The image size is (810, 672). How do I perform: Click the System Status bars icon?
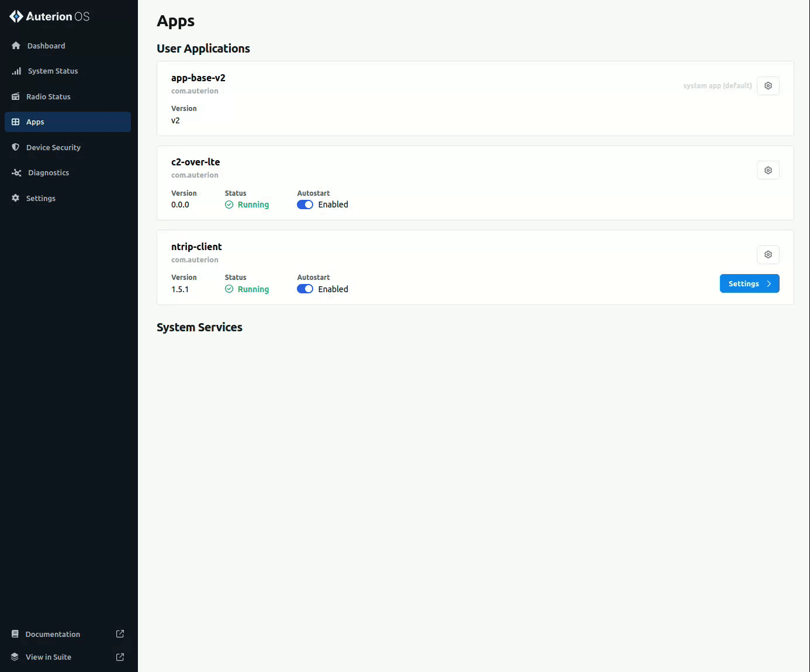point(16,71)
